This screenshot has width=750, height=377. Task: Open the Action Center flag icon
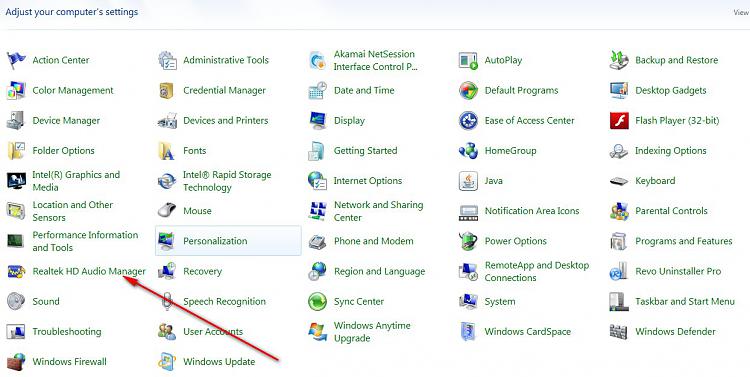(x=16, y=60)
